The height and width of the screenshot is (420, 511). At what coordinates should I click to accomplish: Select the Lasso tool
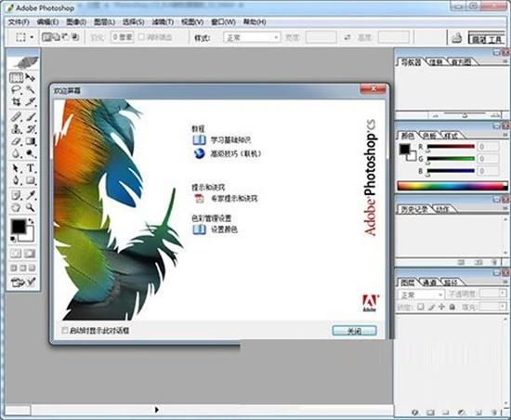tap(16, 89)
